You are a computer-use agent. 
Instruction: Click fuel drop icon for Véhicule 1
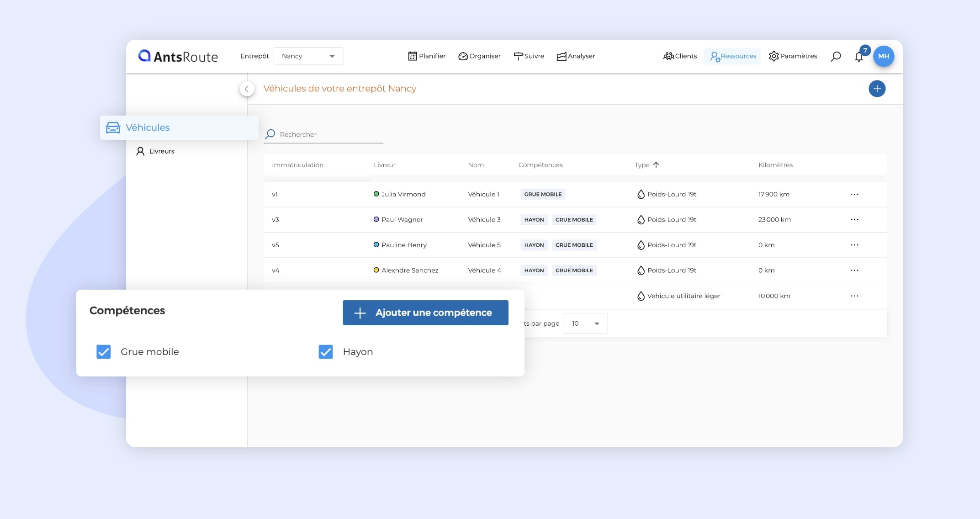click(641, 194)
